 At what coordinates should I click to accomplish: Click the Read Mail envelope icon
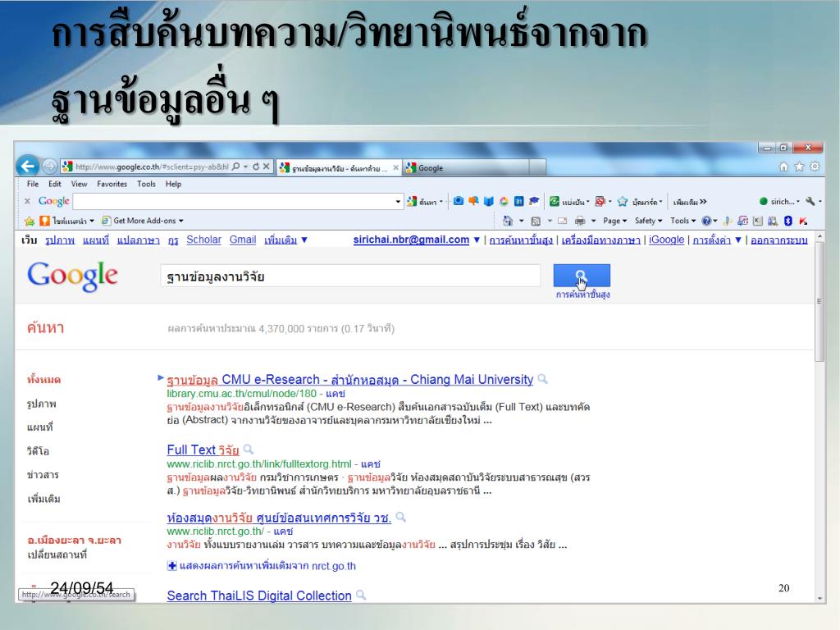(x=563, y=221)
